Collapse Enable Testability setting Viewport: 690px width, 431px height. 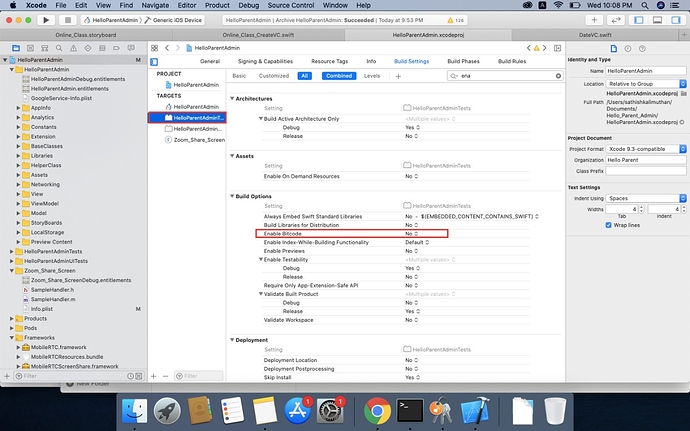261,260
